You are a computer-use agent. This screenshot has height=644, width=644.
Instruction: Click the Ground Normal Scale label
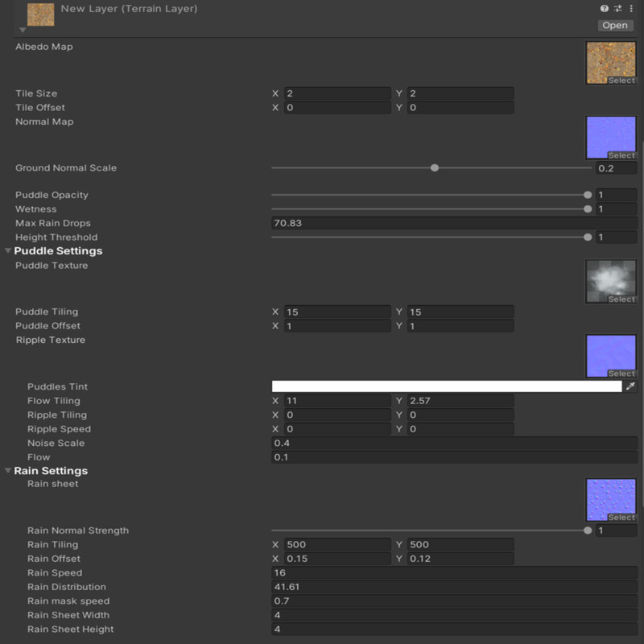66,168
